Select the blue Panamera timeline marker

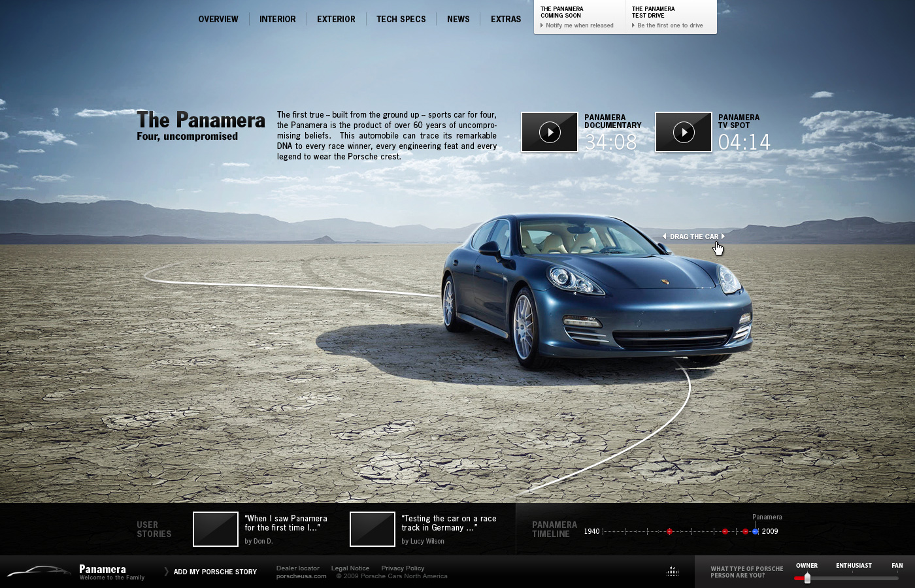(x=756, y=532)
